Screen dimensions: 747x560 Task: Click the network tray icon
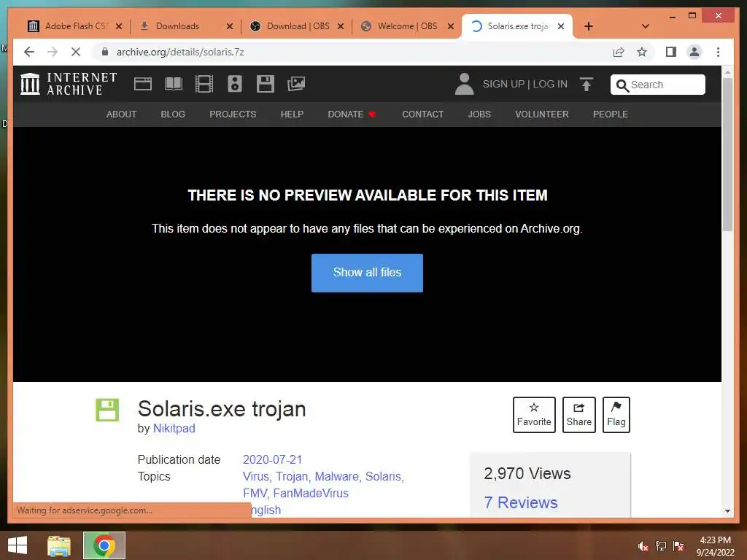(661, 546)
